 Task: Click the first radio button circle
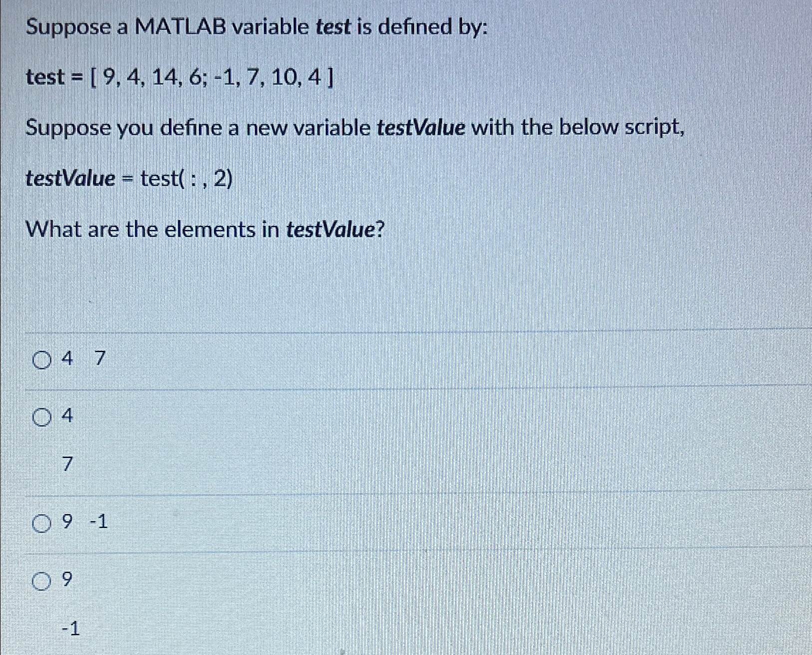[41, 358]
